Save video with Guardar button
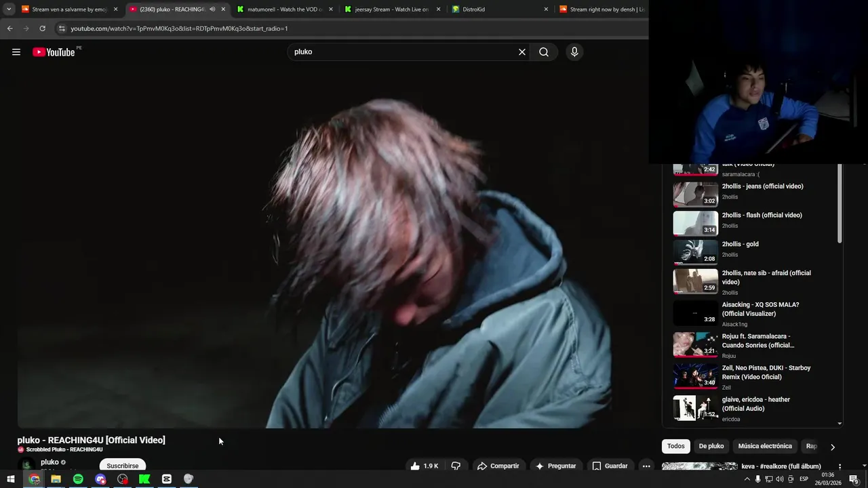The image size is (868, 488). pos(610,466)
